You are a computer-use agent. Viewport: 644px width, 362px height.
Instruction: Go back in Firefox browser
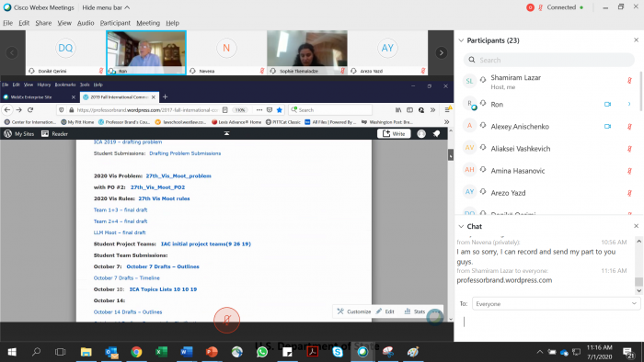[x=7, y=110]
